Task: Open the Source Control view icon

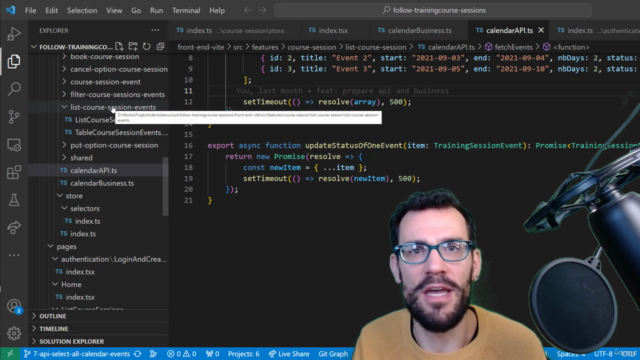Action: [13, 117]
